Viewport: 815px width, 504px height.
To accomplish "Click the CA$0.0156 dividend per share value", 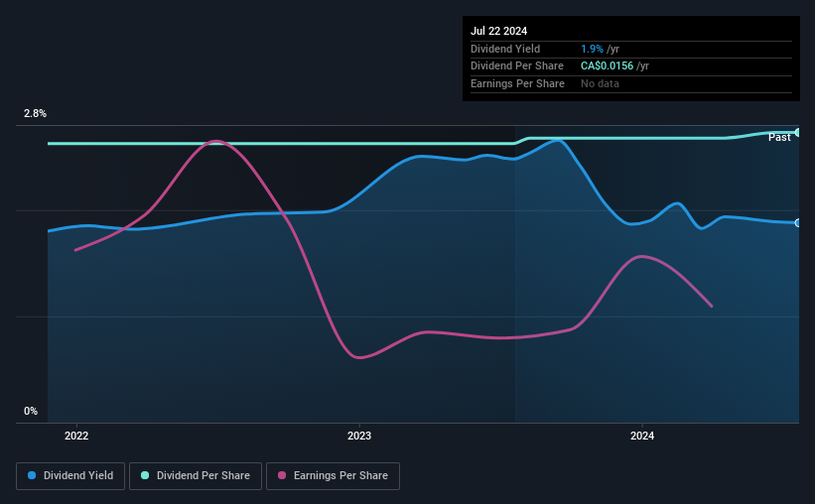I will 608,66.
